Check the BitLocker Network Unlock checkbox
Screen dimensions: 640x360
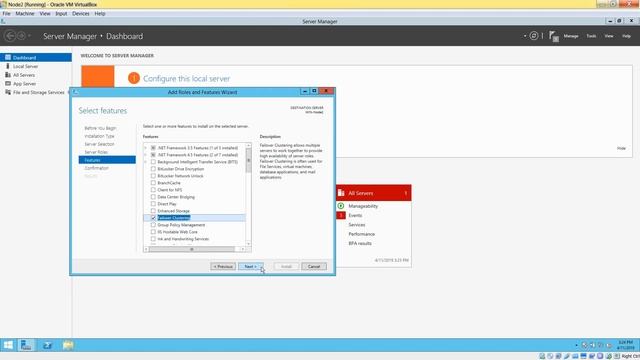coord(153,176)
